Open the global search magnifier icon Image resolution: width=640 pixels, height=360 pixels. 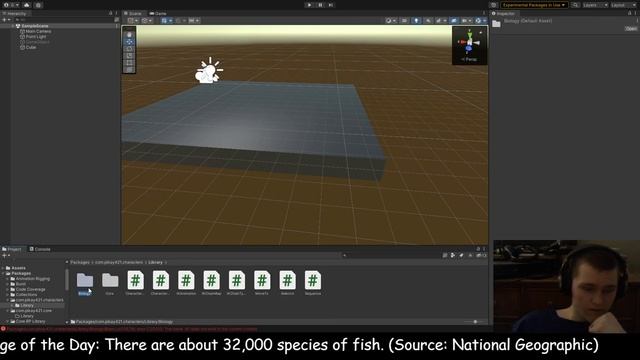tap(575, 5)
